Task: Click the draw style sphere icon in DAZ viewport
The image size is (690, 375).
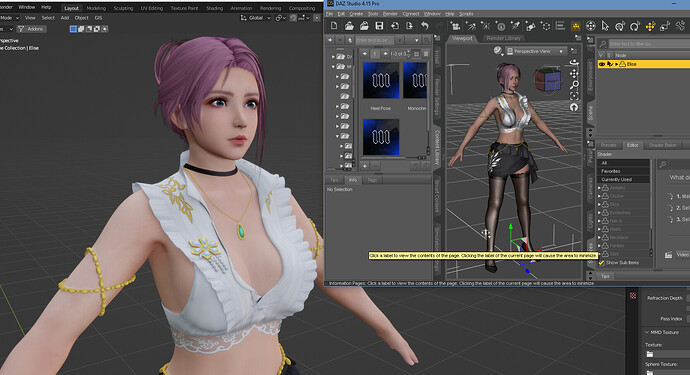Action: [x=498, y=51]
